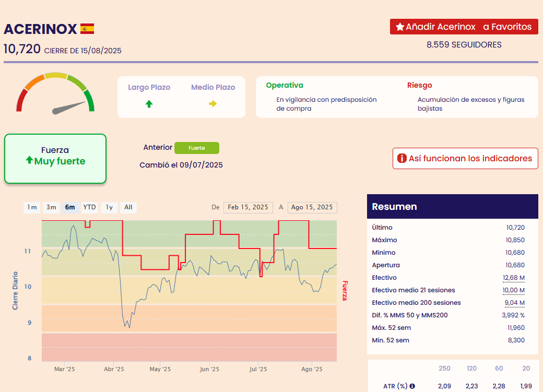Click the ATR value 2,23
This screenshot has height=392, width=543.
click(471, 386)
